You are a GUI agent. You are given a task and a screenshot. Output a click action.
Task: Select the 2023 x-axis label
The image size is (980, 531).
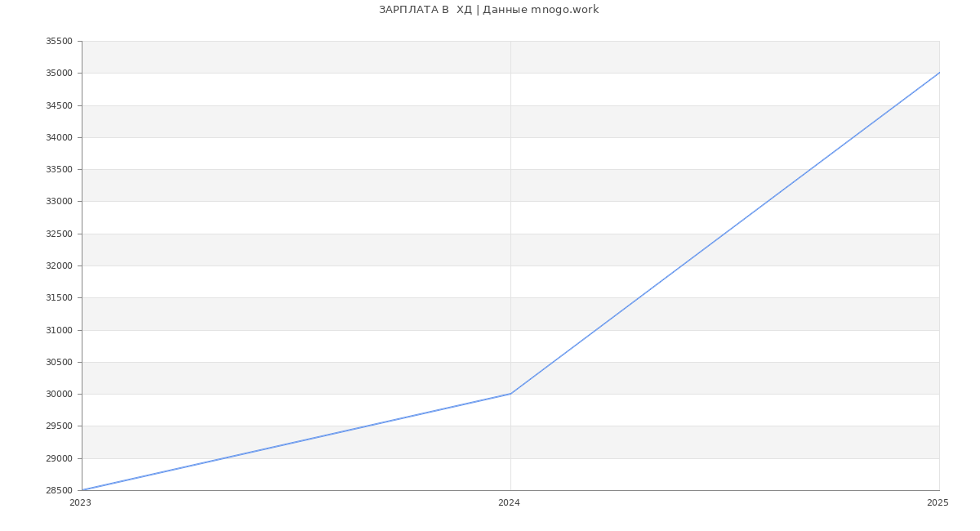(80, 503)
